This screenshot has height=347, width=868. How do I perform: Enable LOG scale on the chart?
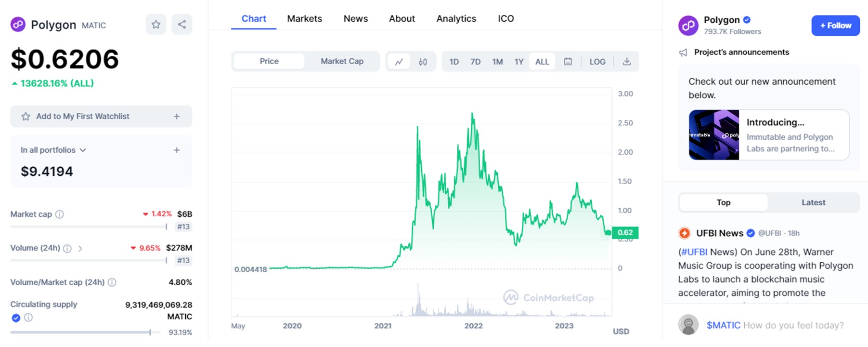click(x=597, y=62)
